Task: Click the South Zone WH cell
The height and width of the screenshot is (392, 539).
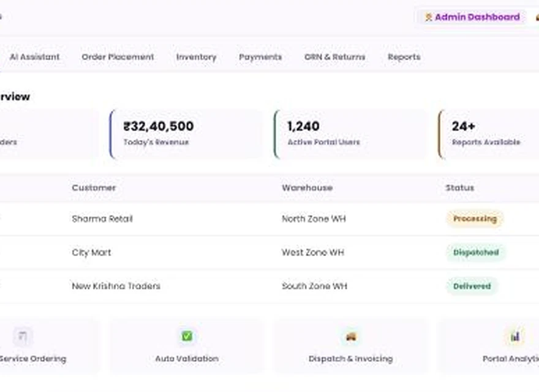Action: tap(315, 286)
